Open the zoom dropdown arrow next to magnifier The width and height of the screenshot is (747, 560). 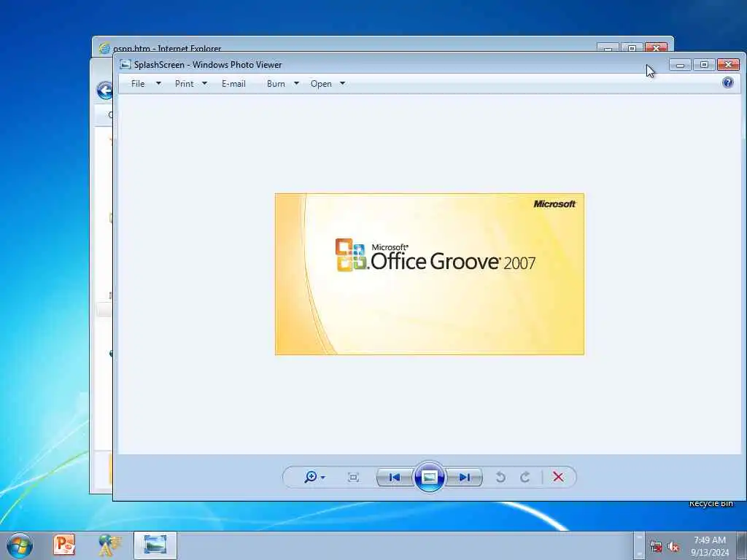click(323, 477)
